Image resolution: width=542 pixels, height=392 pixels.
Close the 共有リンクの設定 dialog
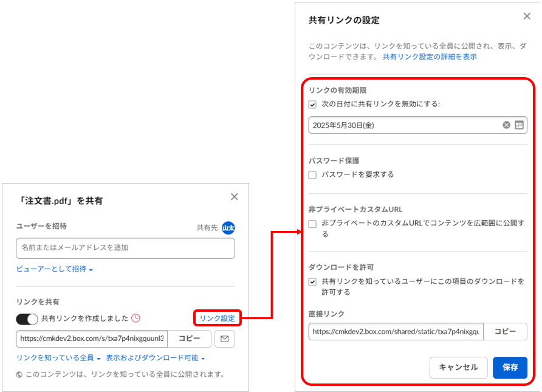pos(527,16)
